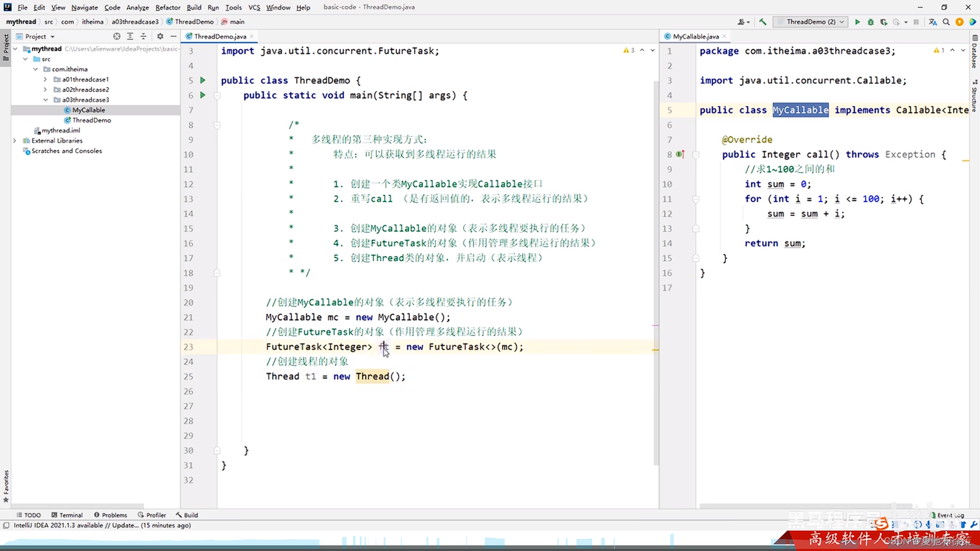Click the Run with Coverage icon
The image size is (980, 551).
coord(884,22)
